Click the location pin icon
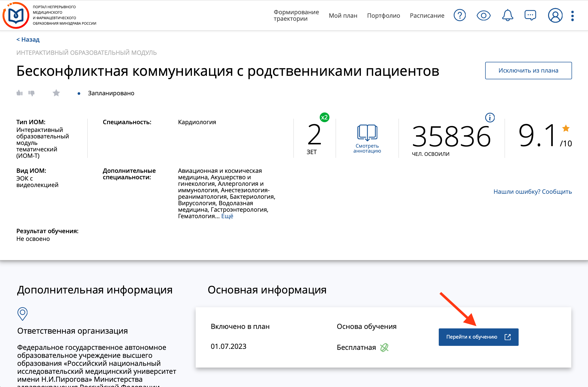 [x=22, y=313]
